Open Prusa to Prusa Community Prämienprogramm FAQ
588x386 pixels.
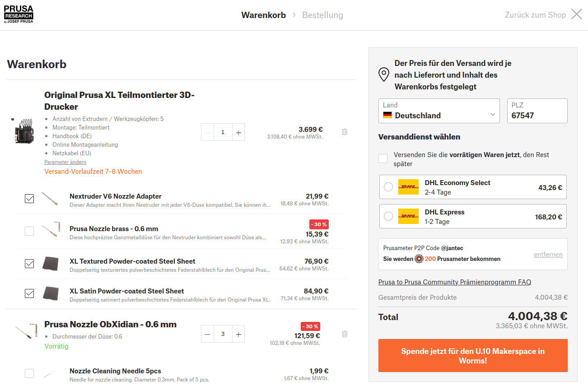tap(455, 282)
